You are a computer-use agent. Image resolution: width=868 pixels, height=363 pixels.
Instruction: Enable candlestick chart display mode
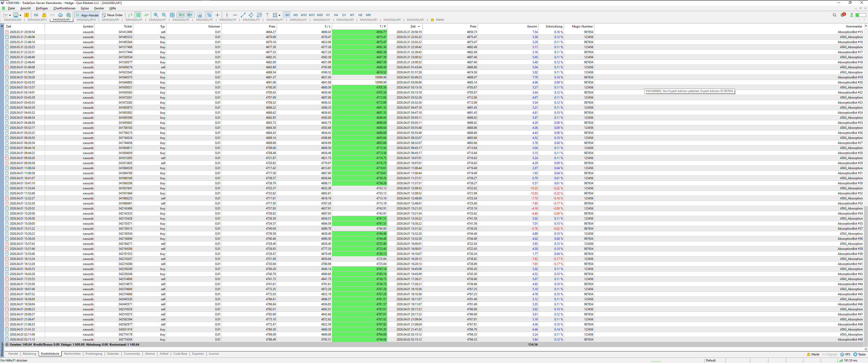(x=139, y=15)
